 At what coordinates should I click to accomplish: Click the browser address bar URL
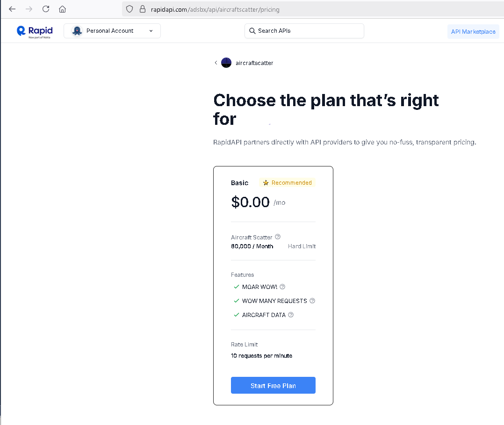coord(215,9)
